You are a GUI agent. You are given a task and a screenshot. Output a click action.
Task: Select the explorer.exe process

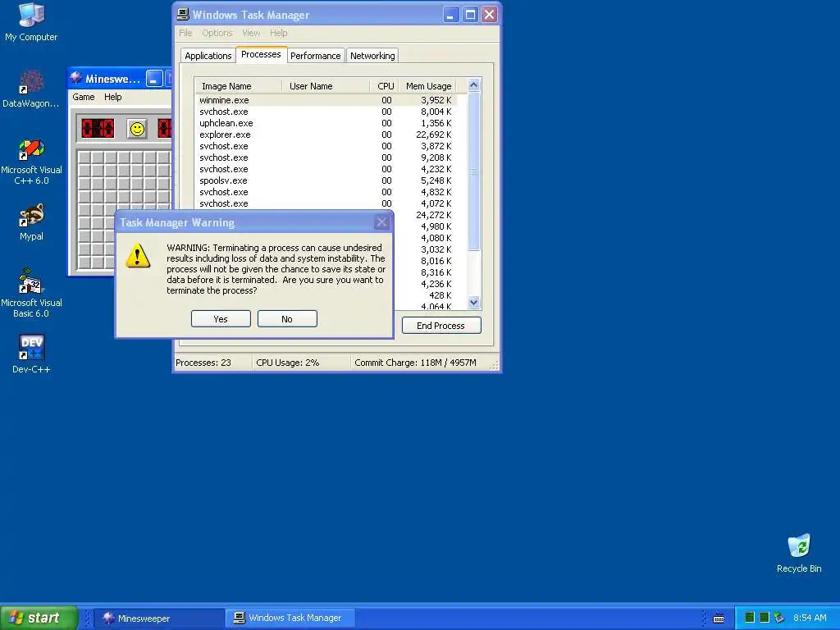pyautogui.click(x=326, y=135)
